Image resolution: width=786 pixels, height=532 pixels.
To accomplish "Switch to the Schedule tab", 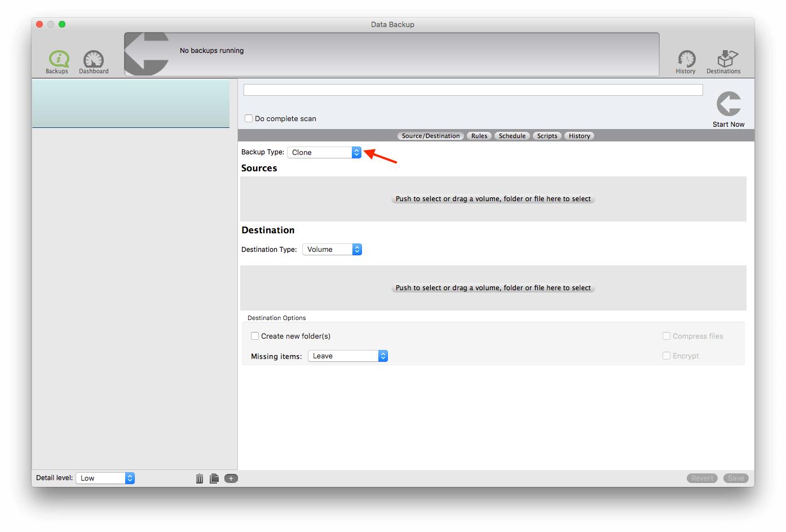I will click(x=512, y=135).
